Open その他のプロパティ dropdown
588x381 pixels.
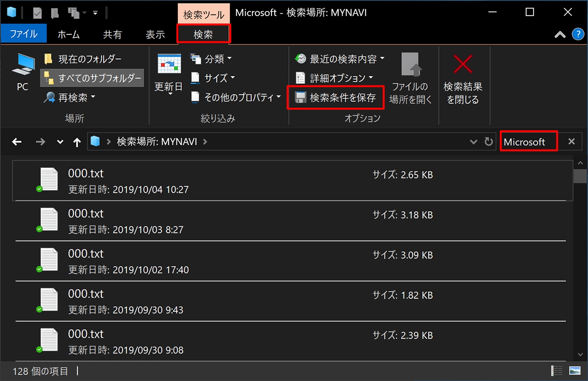click(x=236, y=97)
